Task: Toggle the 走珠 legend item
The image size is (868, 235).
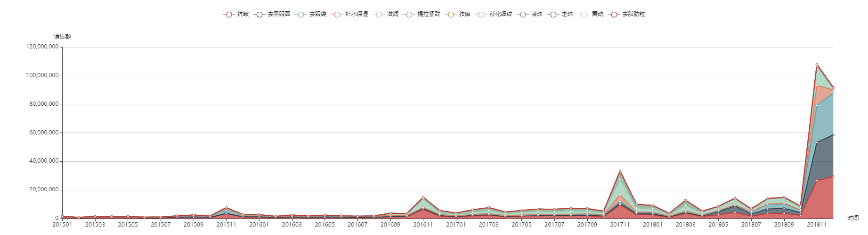Action: coord(560,14)
